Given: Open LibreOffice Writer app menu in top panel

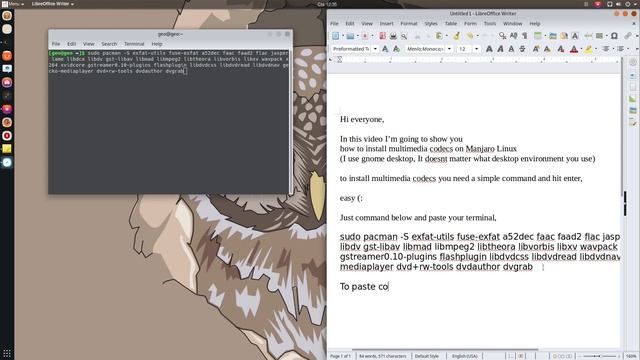Looking at the screenshot, I should pyautogui.click(x=53, y=4).
